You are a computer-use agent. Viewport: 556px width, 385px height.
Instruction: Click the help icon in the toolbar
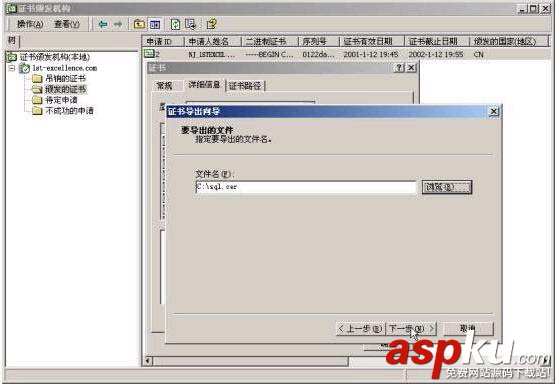pyautogui.click(x=212, y=24)
